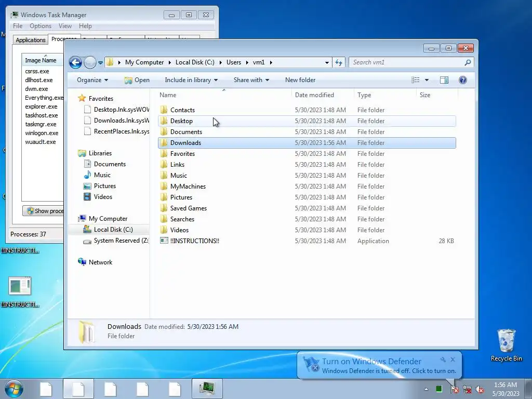Select the Downloads row text

pyautogui.click(x=185, y=143)
